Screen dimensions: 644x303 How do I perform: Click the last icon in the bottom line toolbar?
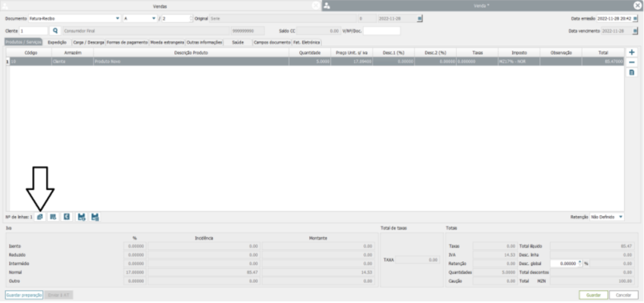[95, 217]
